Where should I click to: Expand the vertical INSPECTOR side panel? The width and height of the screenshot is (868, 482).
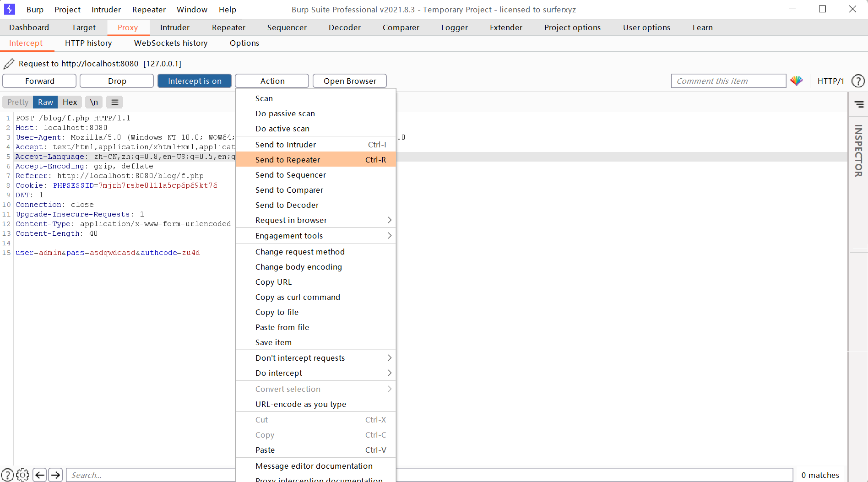[x=858, y=151]
